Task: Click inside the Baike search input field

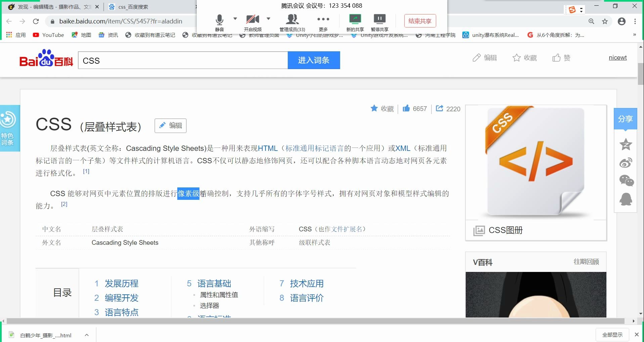Action: click(183, 60)
